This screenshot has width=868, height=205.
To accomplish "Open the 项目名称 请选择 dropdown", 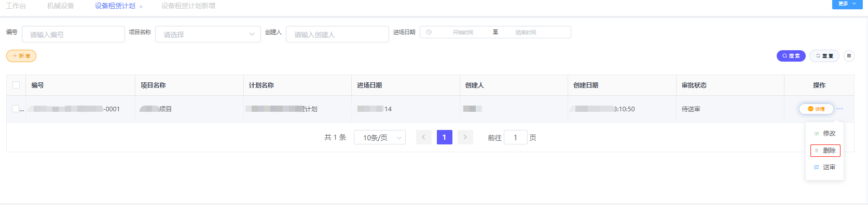I will click(x=208, y=34).
